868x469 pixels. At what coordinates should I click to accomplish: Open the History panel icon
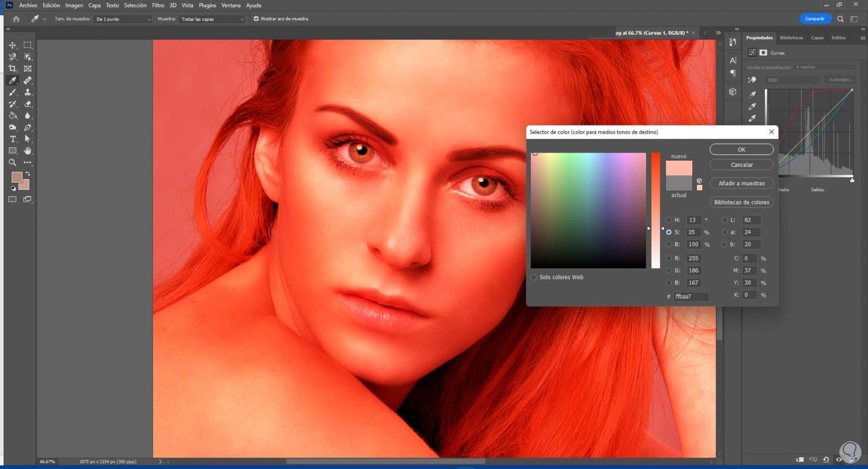click(x=733, y=42)
